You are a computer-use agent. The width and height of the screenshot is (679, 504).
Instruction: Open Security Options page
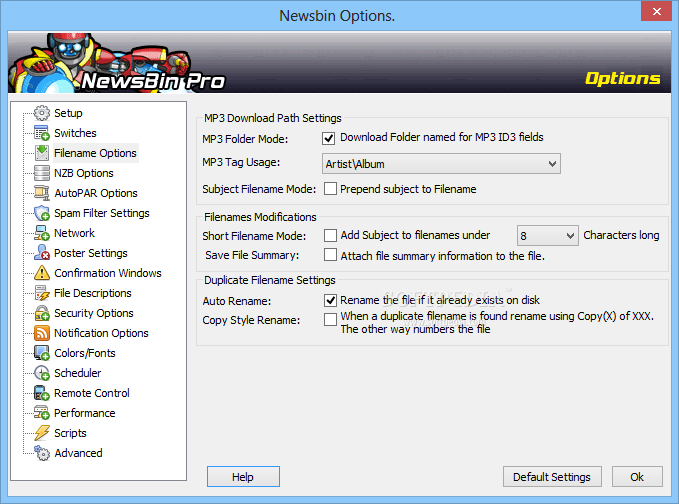pos(94,313)
